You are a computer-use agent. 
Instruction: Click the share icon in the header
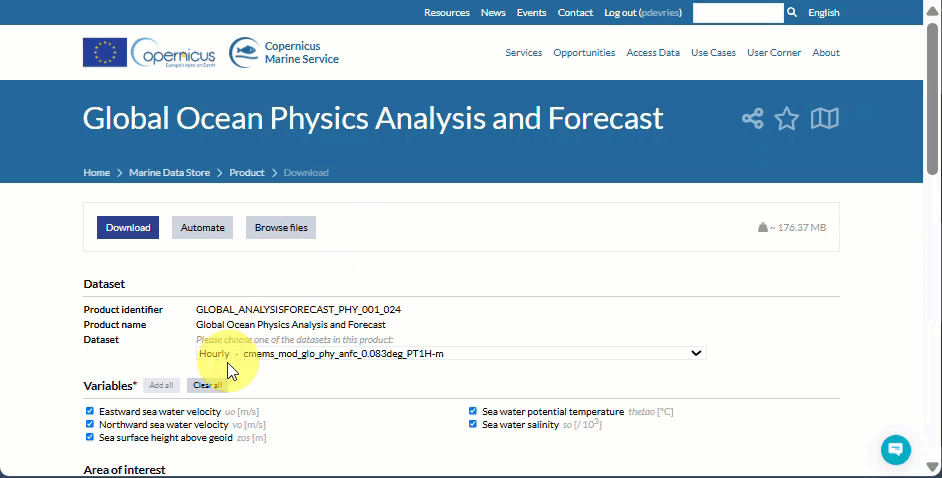click(752, 118)
